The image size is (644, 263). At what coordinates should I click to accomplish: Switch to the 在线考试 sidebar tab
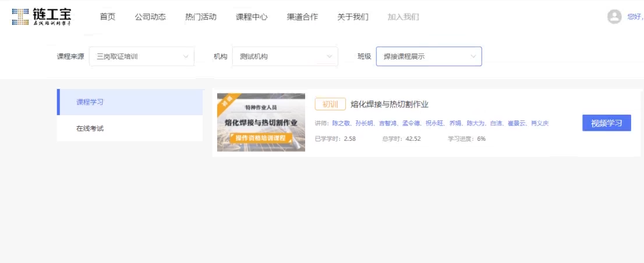pos(130,129)
